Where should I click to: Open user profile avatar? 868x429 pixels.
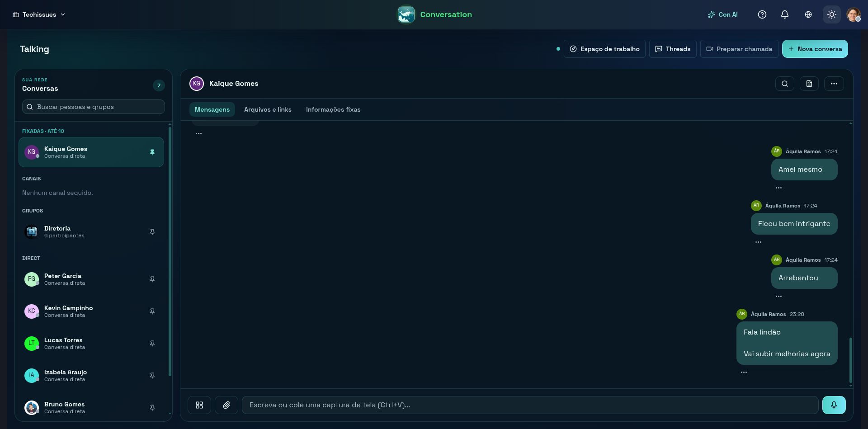click(853, 14)
